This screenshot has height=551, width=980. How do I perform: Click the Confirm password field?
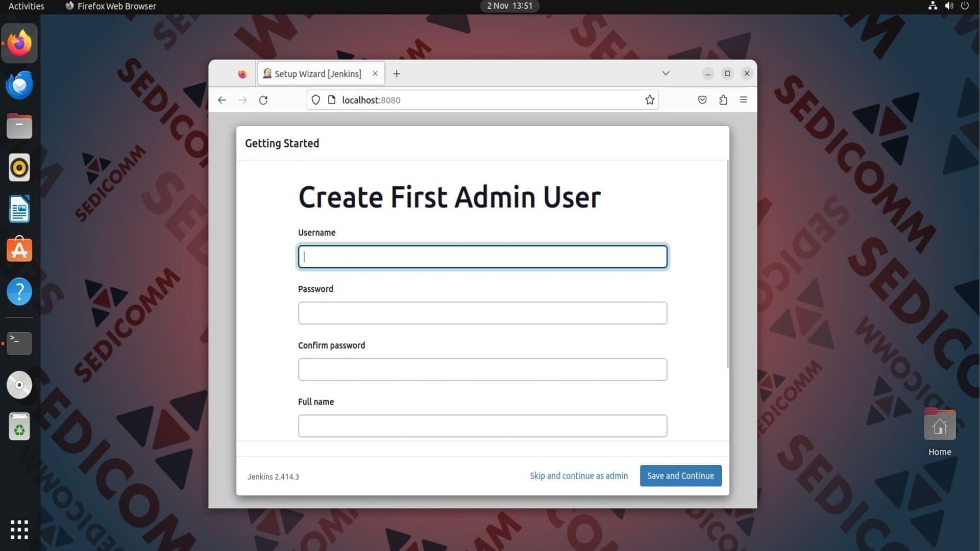point(482,369)
